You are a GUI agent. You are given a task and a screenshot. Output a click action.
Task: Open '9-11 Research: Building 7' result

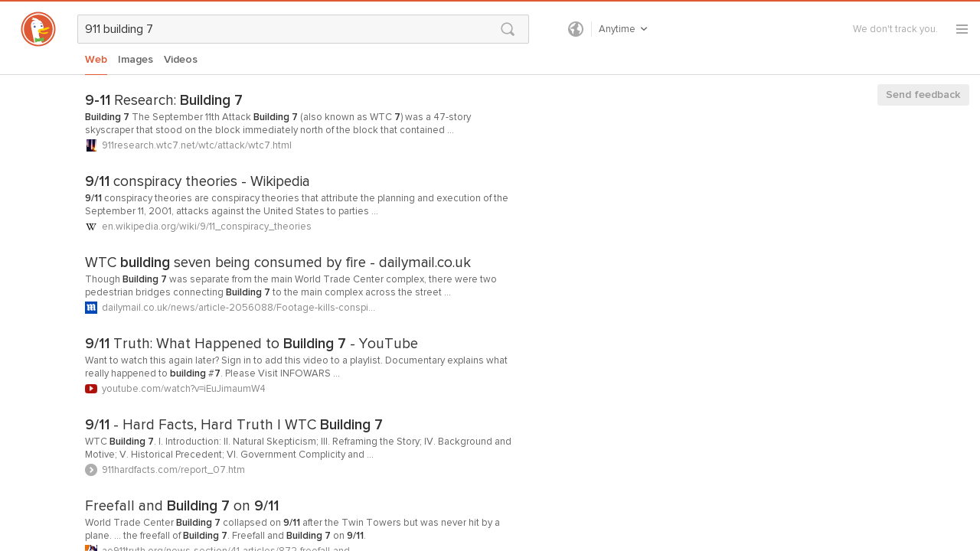164,100
